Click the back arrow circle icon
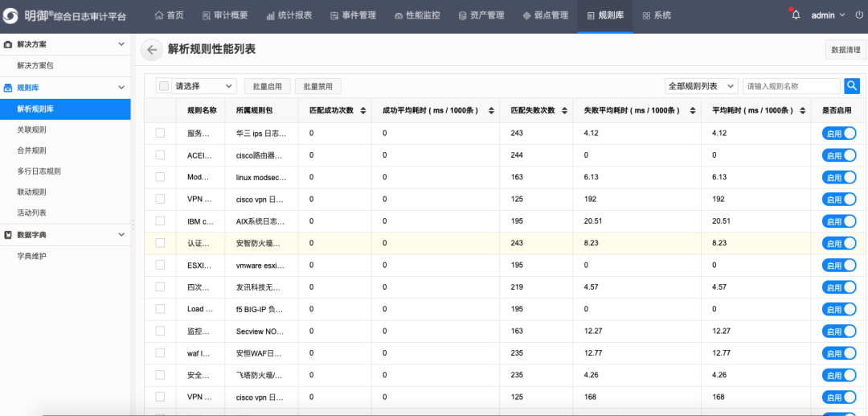The height and width of the screenshot is (416, 868). 151,50
